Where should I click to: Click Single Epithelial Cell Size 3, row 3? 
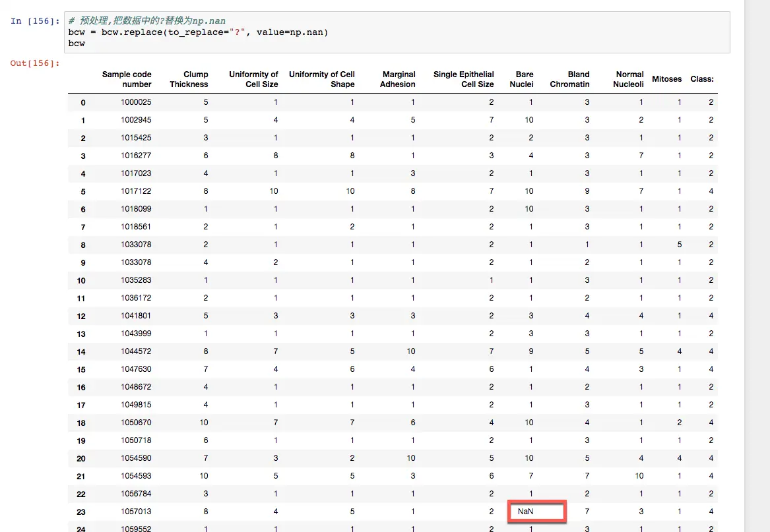(492, 156)
